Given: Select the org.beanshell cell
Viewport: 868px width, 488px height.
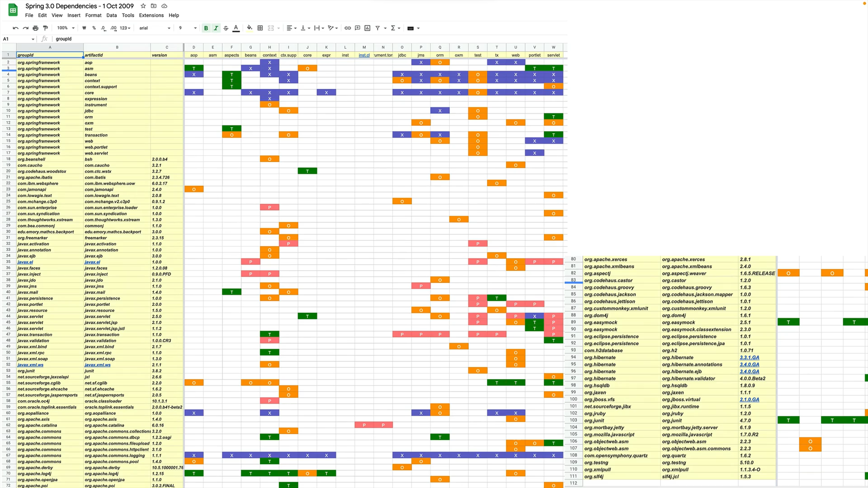Looking at the screenshot, I should (50, 159).
